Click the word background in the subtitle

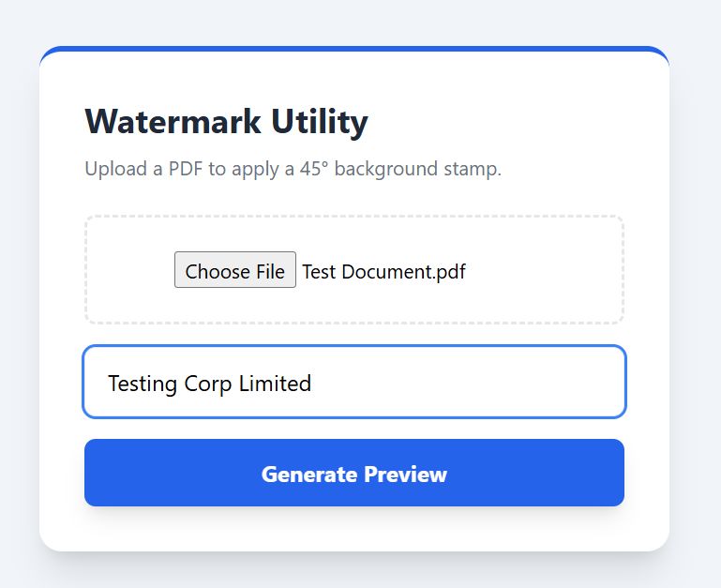[385, 169]
